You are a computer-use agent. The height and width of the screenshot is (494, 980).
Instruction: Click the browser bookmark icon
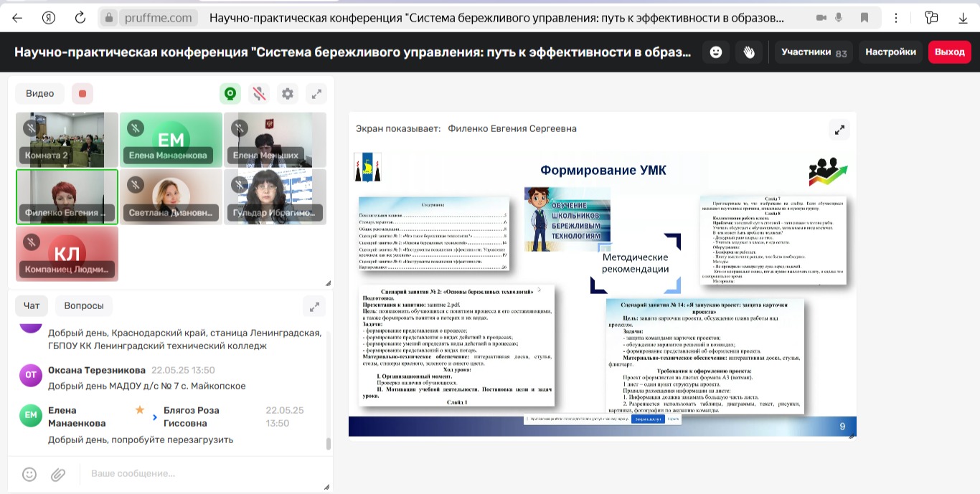[864, 18]
